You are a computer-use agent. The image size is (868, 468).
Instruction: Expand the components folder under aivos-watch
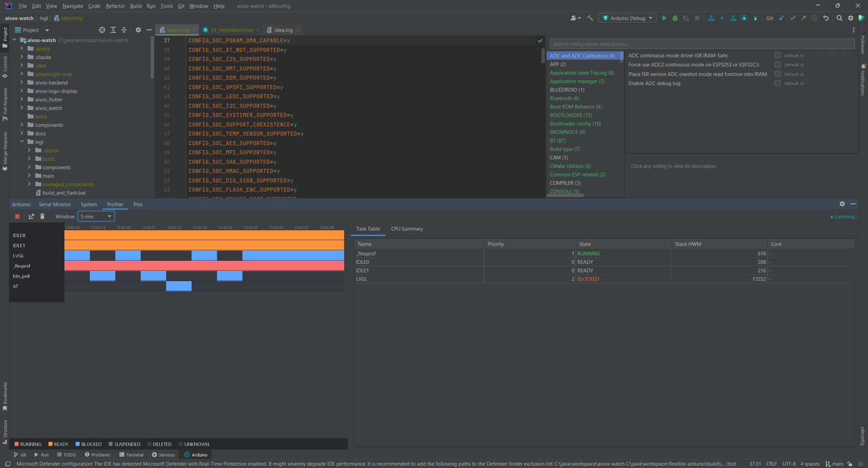coord(22,125)
